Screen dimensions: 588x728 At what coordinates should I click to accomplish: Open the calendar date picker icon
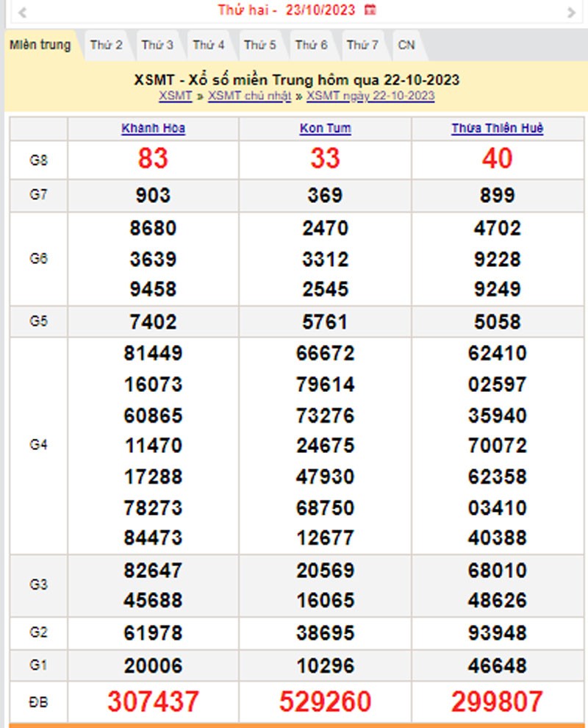(x=370, y=10)
